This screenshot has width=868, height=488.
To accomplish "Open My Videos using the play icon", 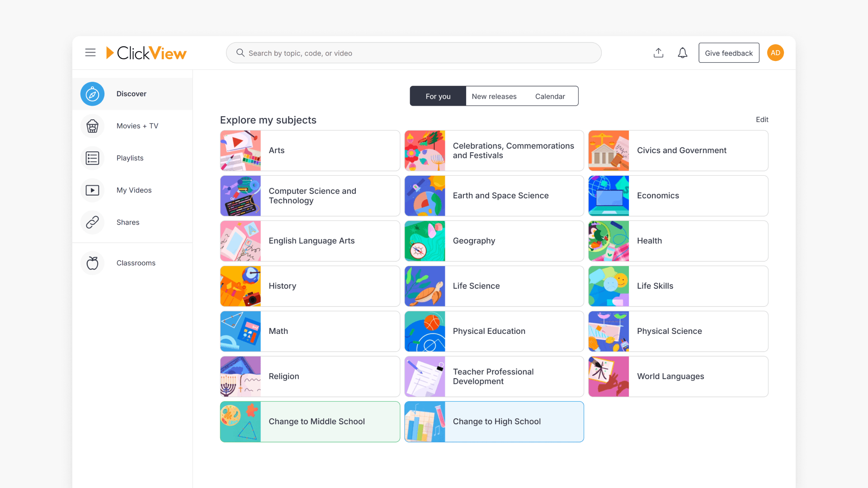I will (x=92, y=190).
